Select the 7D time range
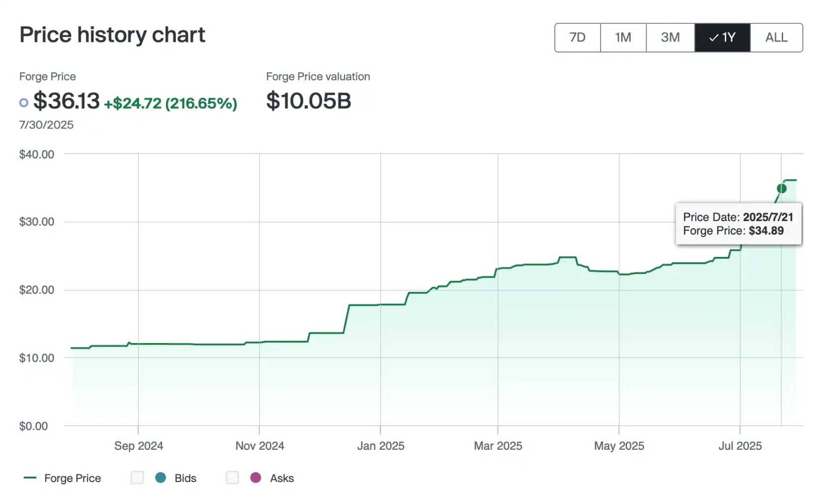This screenshot has width=819, height=504. tap(577, 37)
